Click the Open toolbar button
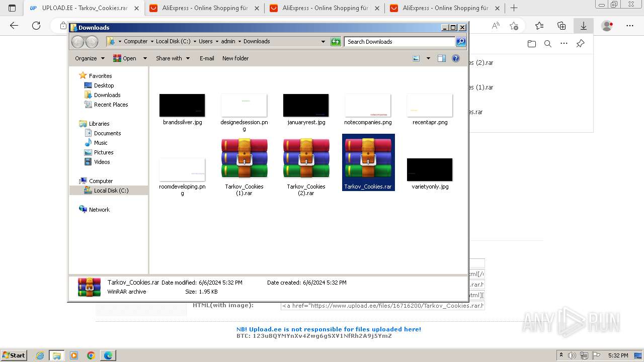The image size is (644, 362). coord(125,58)
